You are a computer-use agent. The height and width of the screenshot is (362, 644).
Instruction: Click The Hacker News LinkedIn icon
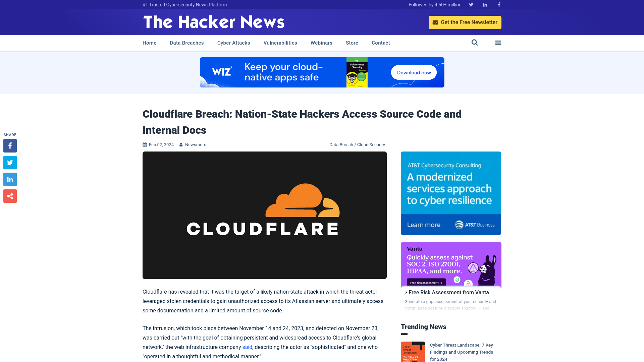pos(485,4)
